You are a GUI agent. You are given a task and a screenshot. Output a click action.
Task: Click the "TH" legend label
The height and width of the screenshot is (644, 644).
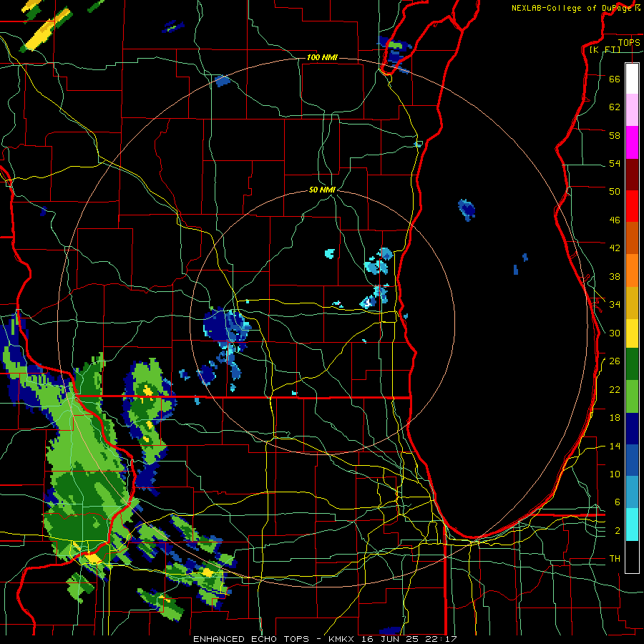click(x=615, y=559)
